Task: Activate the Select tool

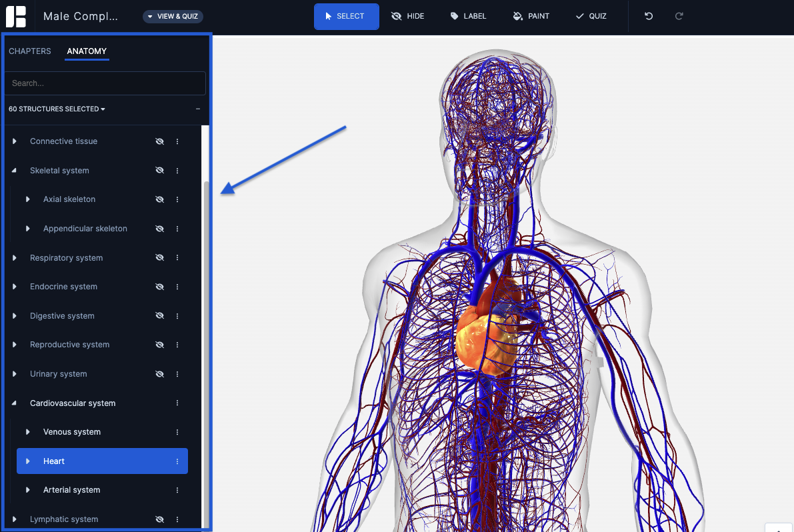Action: [347, 16]
